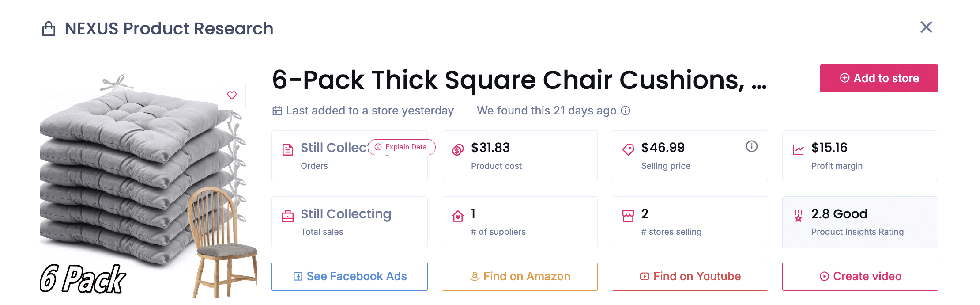This screenshot has width=980, height=305.
Task: Click the Orders document icon
Action: click(x=288, y=150)
